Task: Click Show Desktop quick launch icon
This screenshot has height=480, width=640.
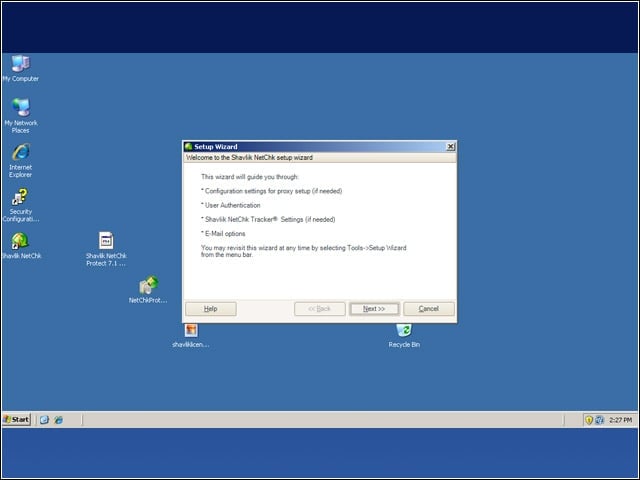Action: click(x=44, y=420)
